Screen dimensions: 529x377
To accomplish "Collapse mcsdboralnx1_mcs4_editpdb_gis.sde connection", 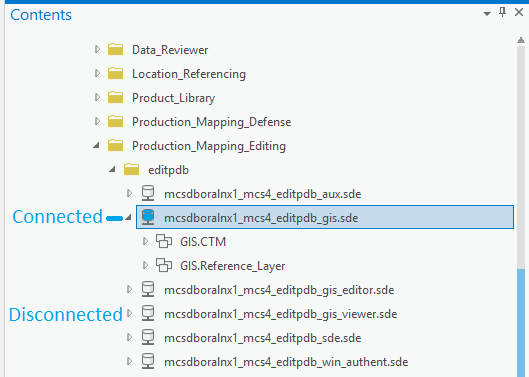I will 128,218.
